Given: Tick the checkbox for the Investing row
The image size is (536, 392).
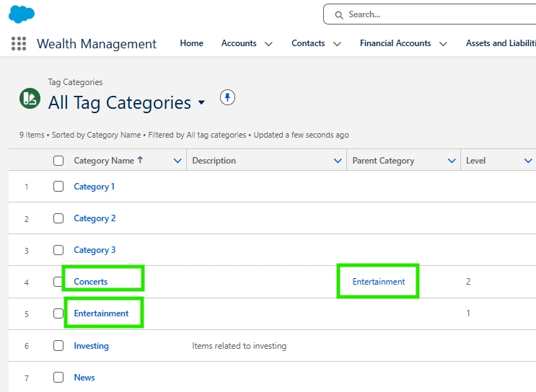Looking at the screenshot, I should pyautogui.click(x=58, y=346).
